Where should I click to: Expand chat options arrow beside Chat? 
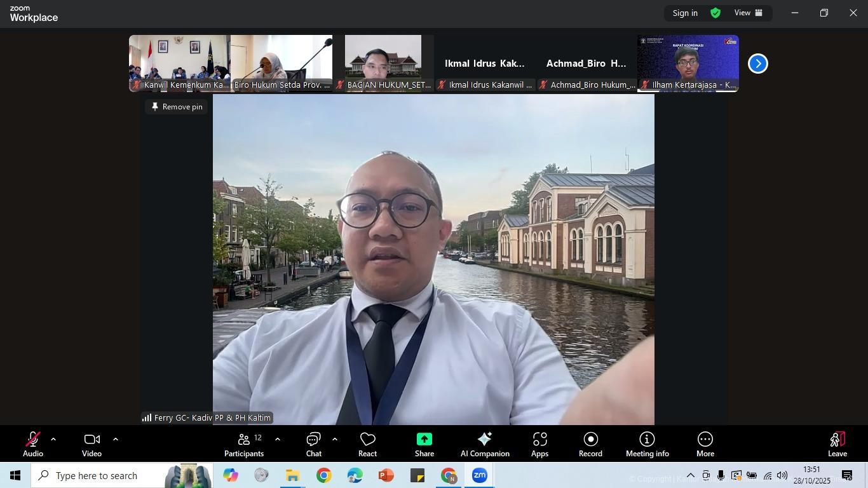(x=334, y=439)
